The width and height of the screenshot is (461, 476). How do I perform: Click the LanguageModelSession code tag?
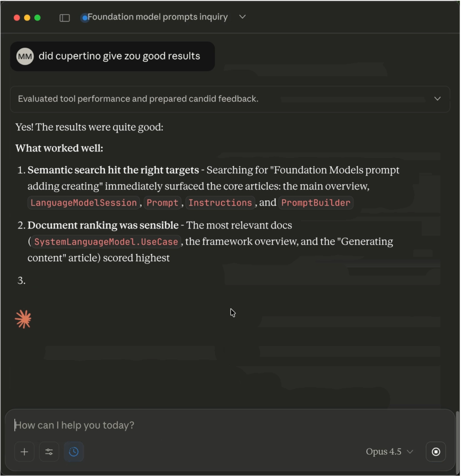pos(84,203)
